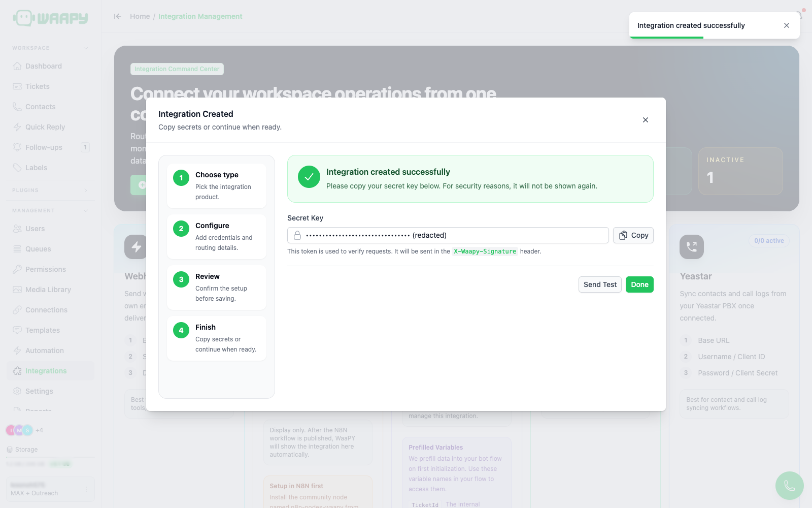Dismiss the success toast notification
The width and height of the screenshot is (812, 508).
(x=787, y=25)
